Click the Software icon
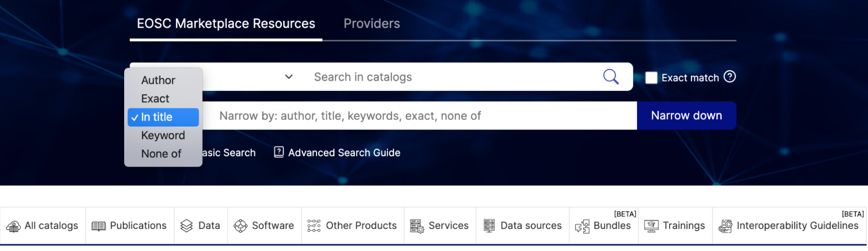Viewport: 868px width, 251px height. [x=240, y=226]
